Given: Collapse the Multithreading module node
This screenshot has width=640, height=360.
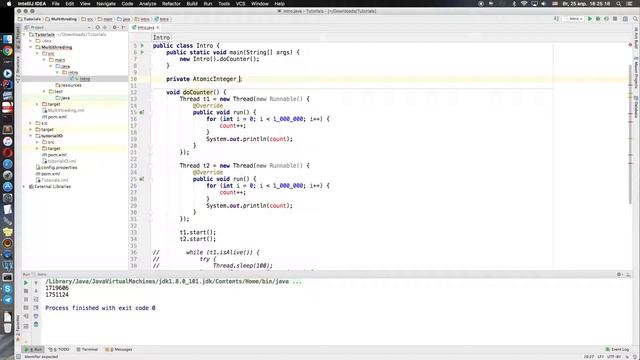Looking at the screenshot, I should [x=31, y=47].
